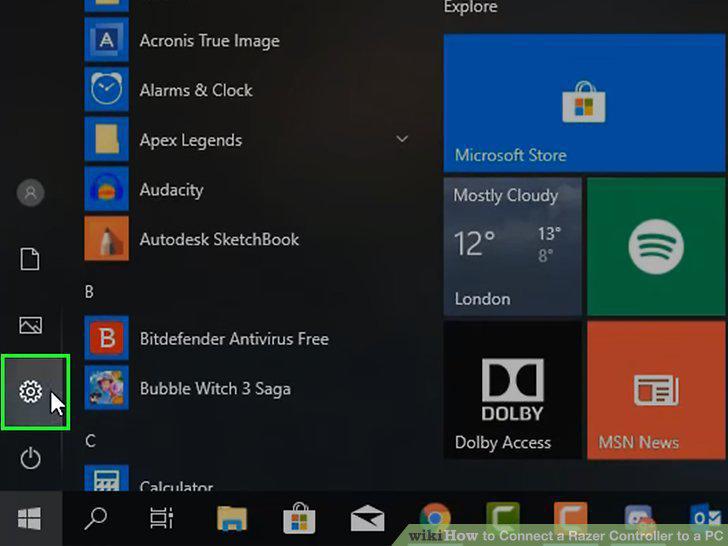Open the Pictures folder icon
Screen dimensions: 728x546
[31, 325]
